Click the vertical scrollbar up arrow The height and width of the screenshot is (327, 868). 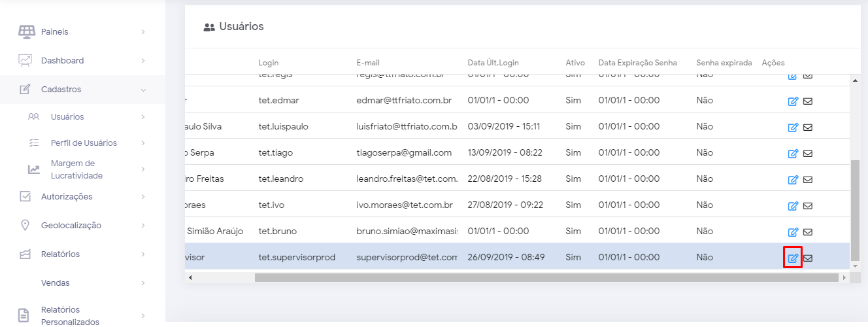click(x=854, y=80)
